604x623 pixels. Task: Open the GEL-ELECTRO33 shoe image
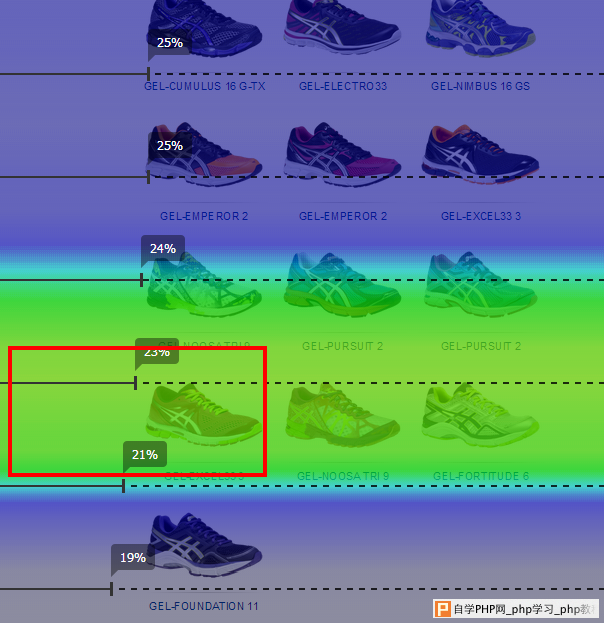tap(342, 27)
